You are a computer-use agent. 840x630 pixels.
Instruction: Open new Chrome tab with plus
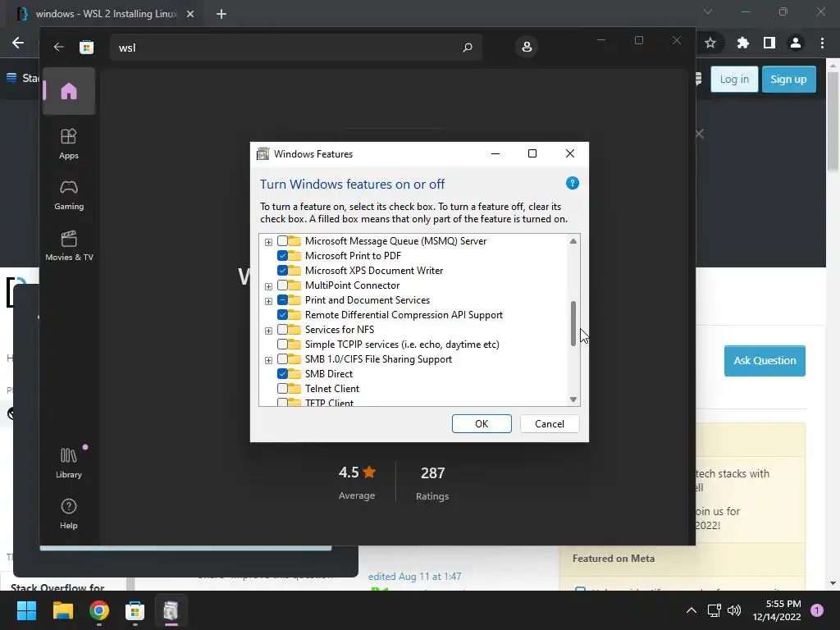click(221, 14)
